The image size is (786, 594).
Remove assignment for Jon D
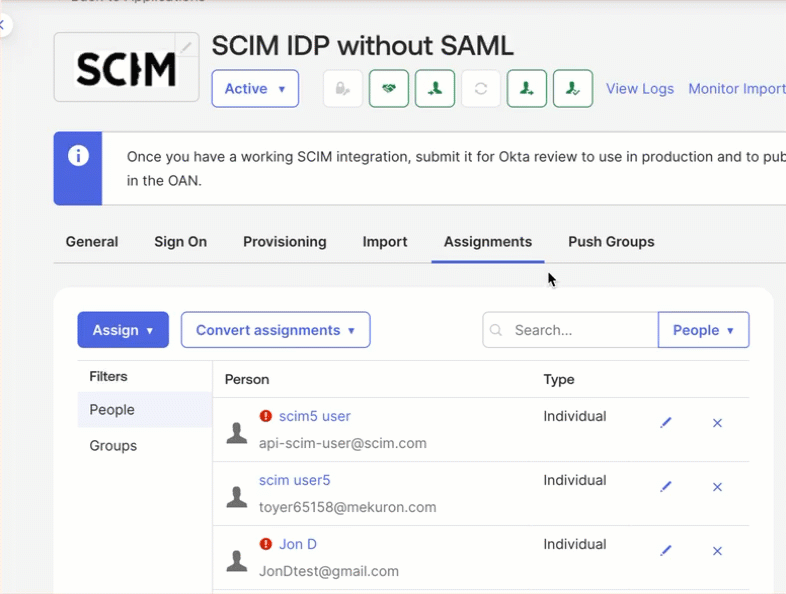pyautogui.click(x=717, y=551)
